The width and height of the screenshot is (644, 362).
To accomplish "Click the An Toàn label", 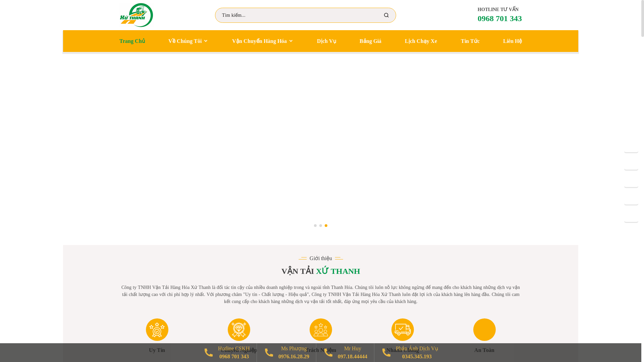I will 484,350.
